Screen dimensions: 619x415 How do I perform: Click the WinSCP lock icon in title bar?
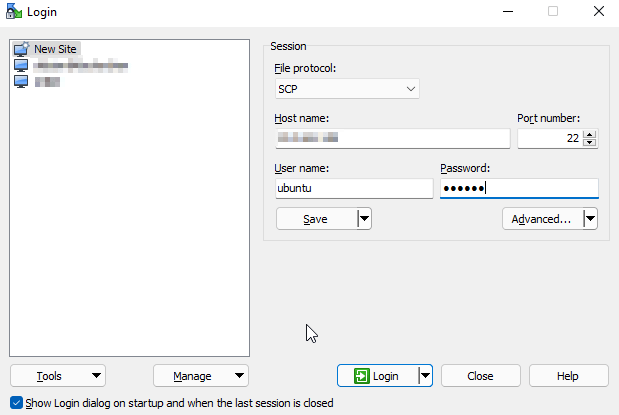coord(12,11)
